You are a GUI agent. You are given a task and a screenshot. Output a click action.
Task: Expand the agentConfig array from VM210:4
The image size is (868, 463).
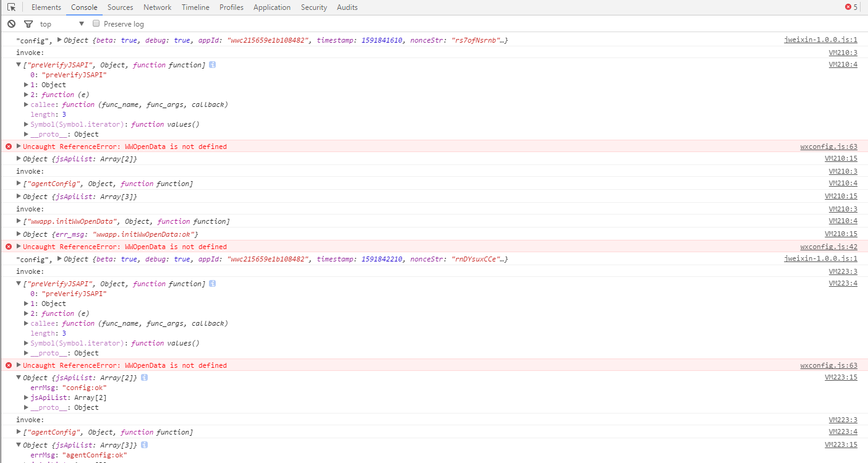point(19,184)
